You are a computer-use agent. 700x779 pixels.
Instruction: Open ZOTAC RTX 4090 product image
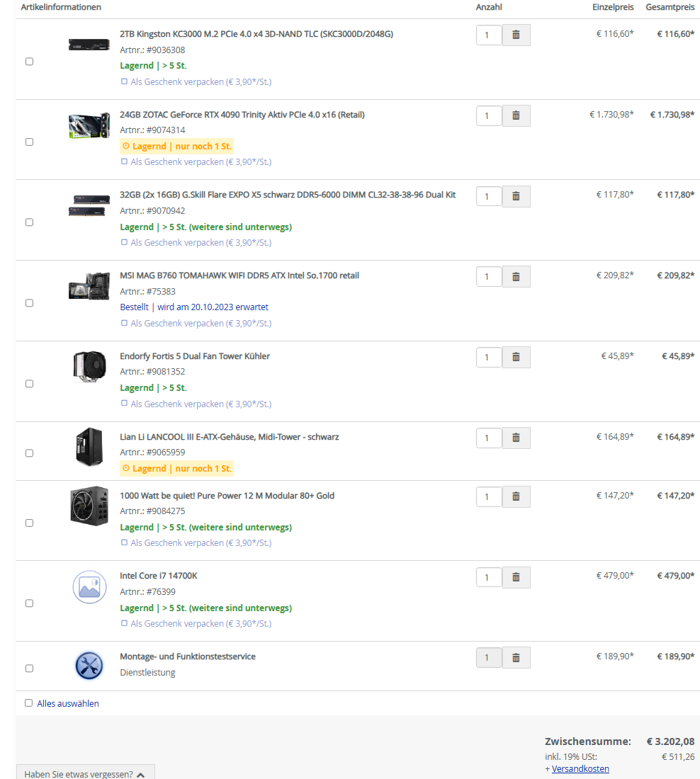click(89, 125)
